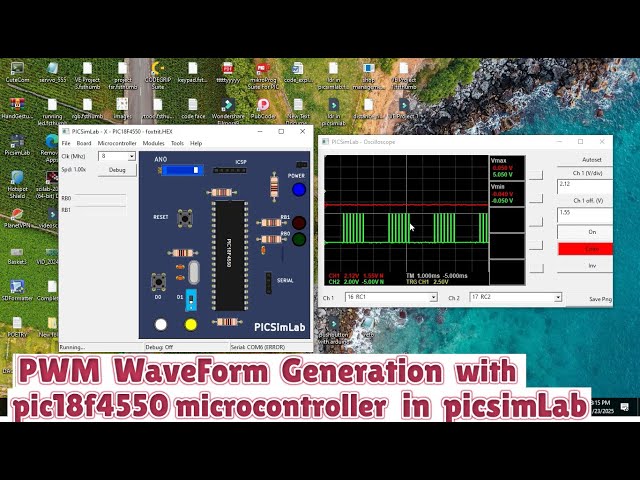Click the Running... status text
Viewport: 640px width, 480px height.
pos(72,347)
